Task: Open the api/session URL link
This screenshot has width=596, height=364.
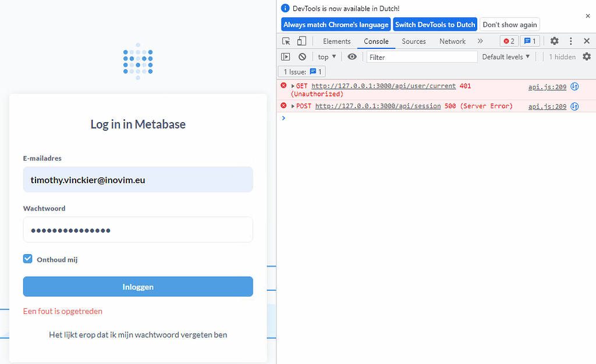Action: (378, 106)
